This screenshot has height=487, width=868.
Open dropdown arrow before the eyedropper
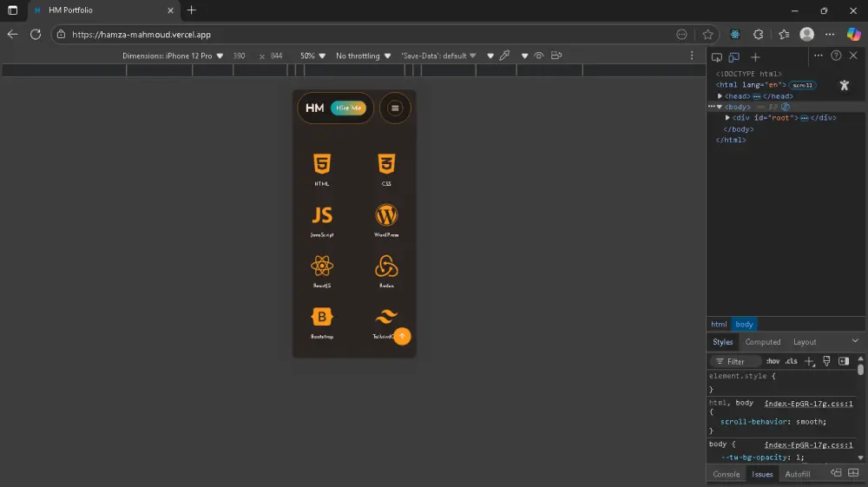(490, 56)
